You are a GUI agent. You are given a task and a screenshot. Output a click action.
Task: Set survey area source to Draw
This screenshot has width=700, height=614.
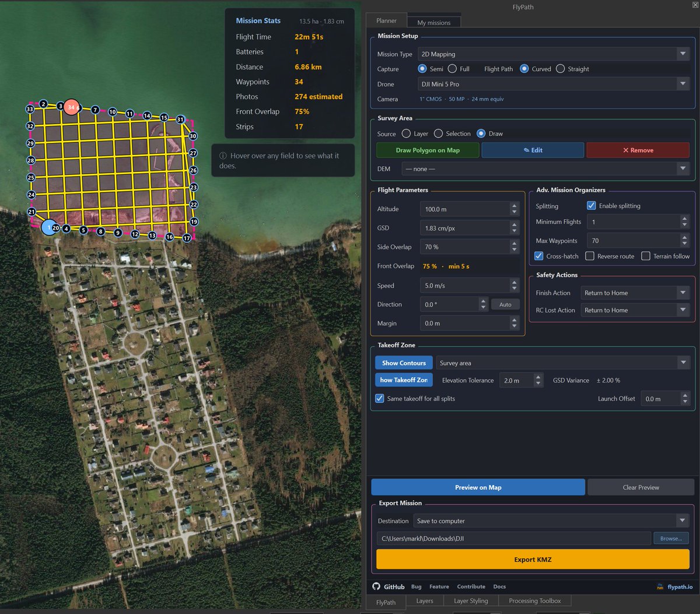click(x=481, y=134)
